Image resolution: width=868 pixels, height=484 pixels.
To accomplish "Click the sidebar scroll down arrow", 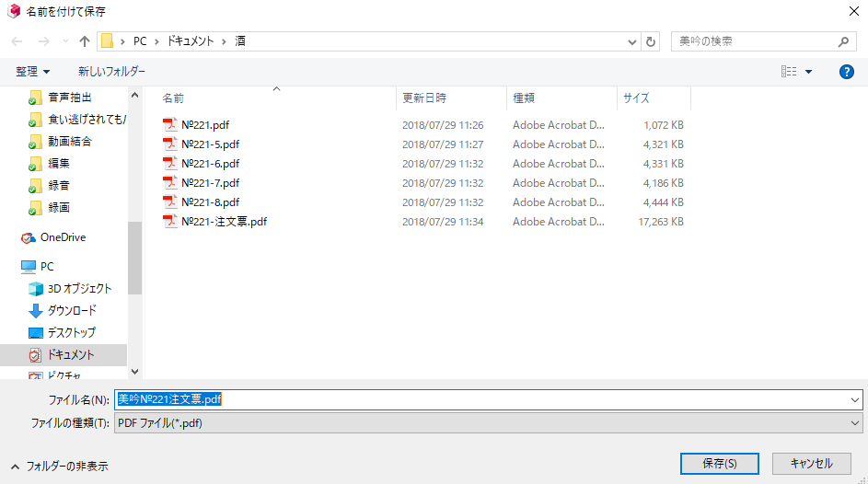I will coord(134,372).
